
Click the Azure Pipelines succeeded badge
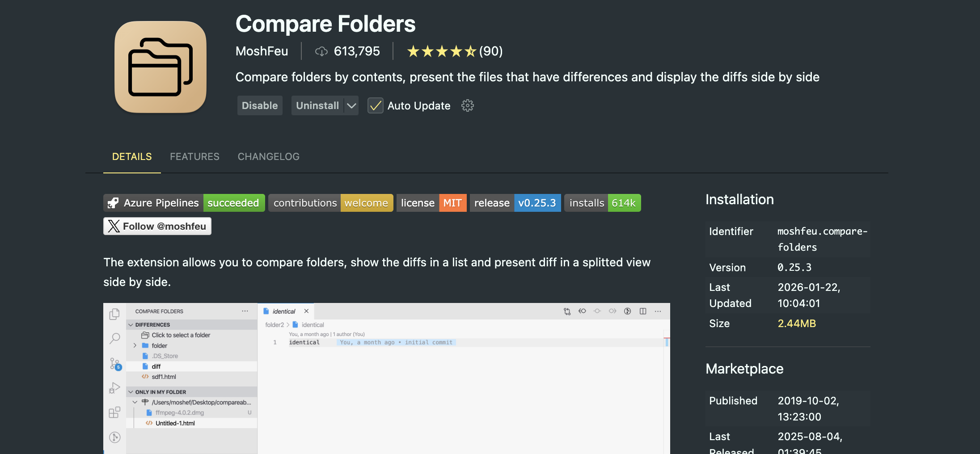[x=184, y=203]
